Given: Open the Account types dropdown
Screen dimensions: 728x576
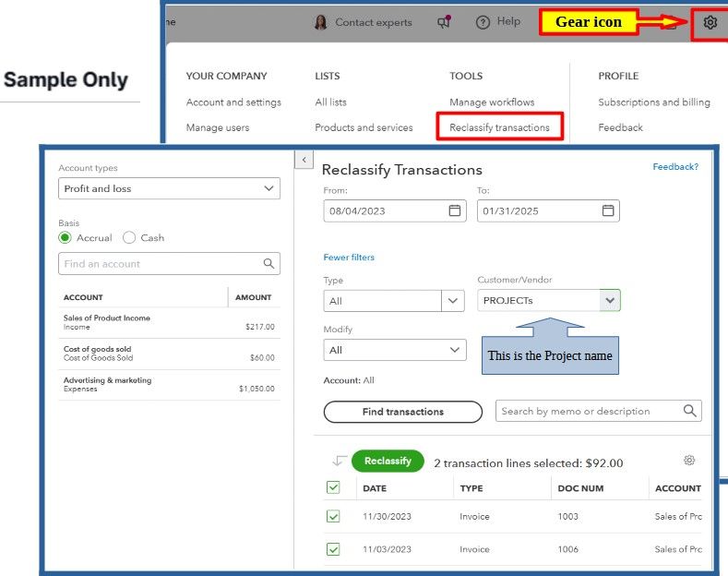Looking at the screenshot, I should pyautogui.click(x=169, y=188).
